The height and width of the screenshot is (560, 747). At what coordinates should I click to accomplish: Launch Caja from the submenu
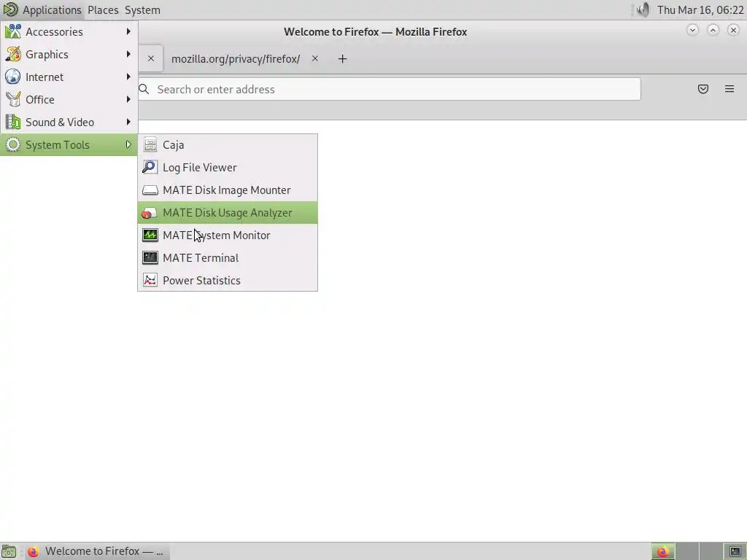(x=228, y=145)
